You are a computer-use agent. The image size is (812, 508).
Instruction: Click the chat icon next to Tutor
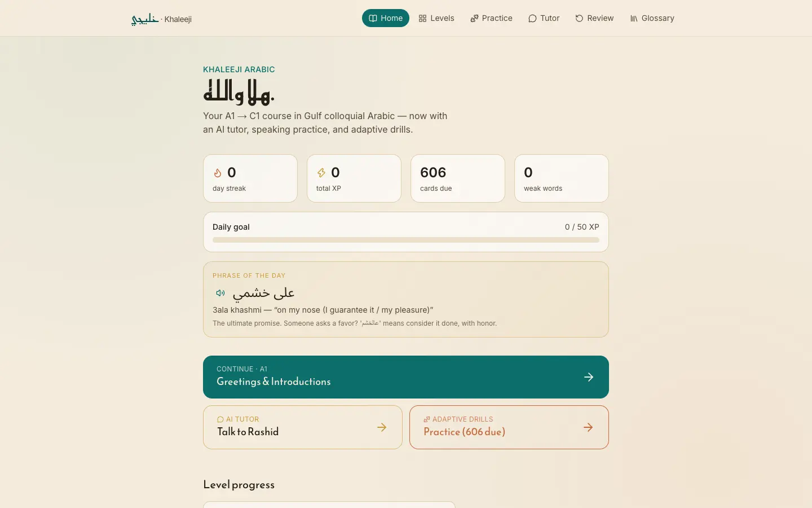(x=532, y=19)
